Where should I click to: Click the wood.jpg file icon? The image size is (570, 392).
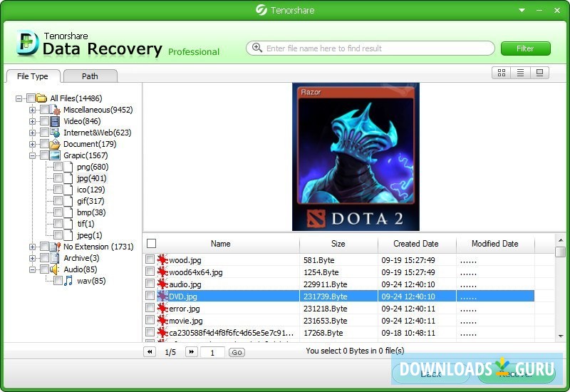pyautogui.click(x=162, y=259)
